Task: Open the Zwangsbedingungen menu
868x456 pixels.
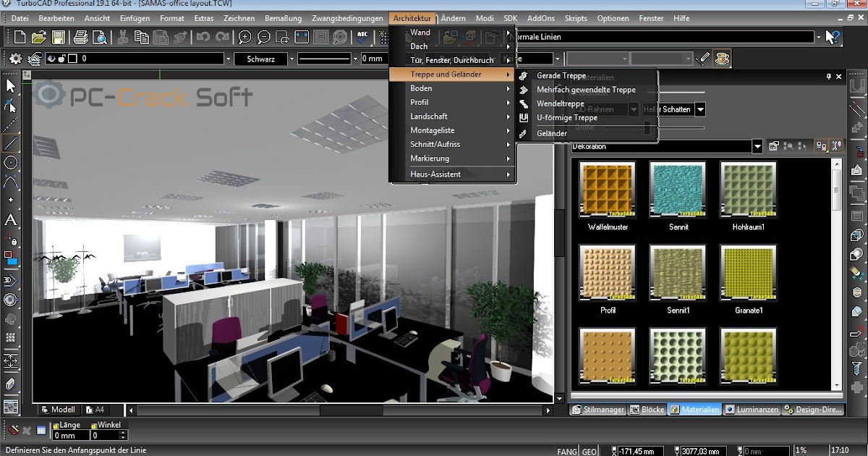Action: click(x=347, y=18)
